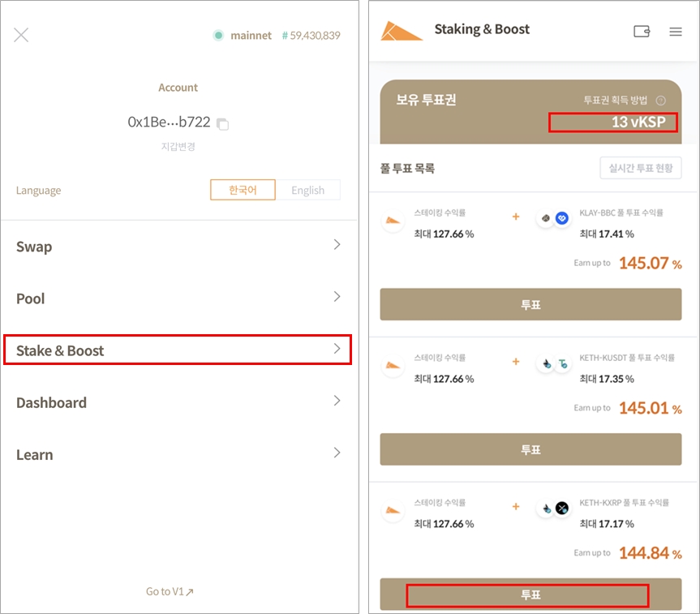Copy the wallet address 0x1Be…b722

pyautogui.click(x=223, y=124)
